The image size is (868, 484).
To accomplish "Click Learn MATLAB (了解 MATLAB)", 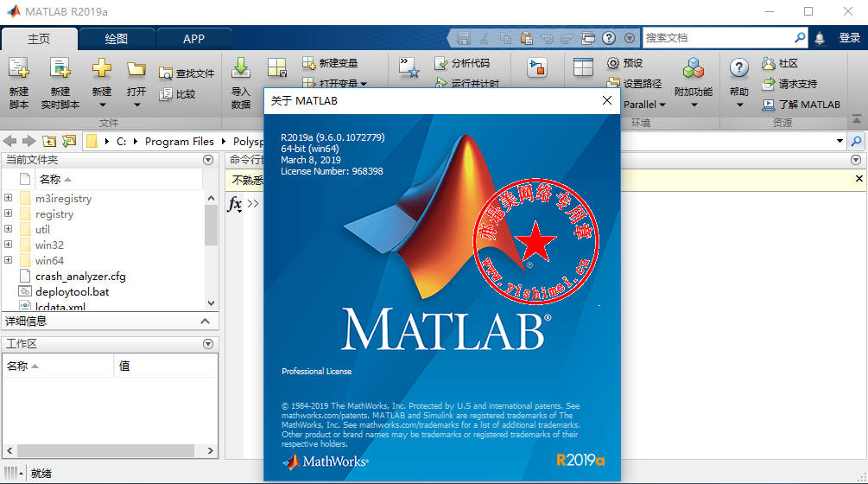I will 801,104.
